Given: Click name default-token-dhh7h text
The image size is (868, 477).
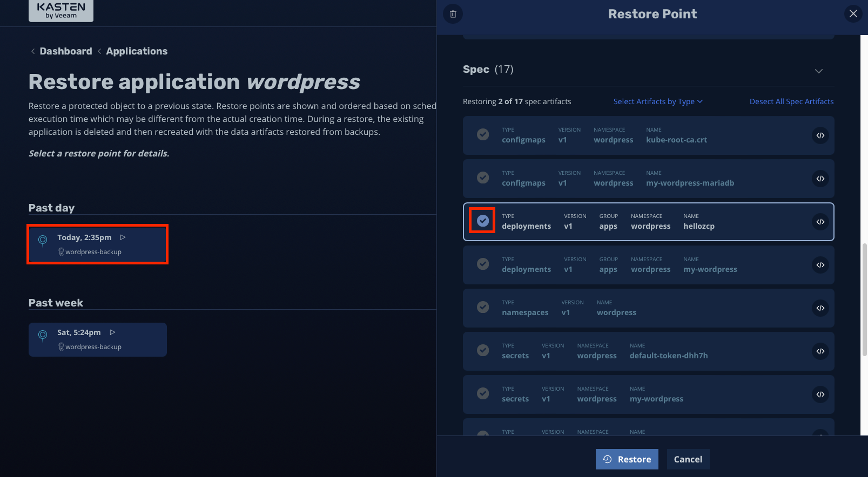Looking at the screenshot, I should click(669, 356).
